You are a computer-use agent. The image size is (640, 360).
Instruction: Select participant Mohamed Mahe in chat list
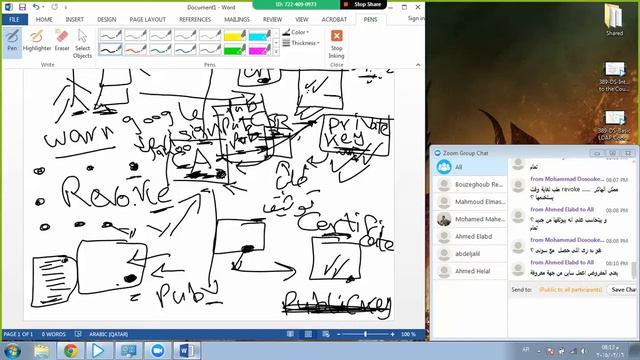pyautogui.click(x=470, y=219)
